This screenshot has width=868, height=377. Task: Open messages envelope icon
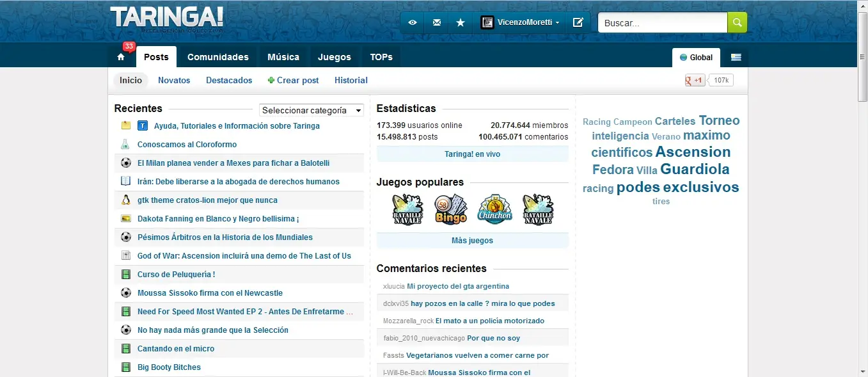(437, 22)
